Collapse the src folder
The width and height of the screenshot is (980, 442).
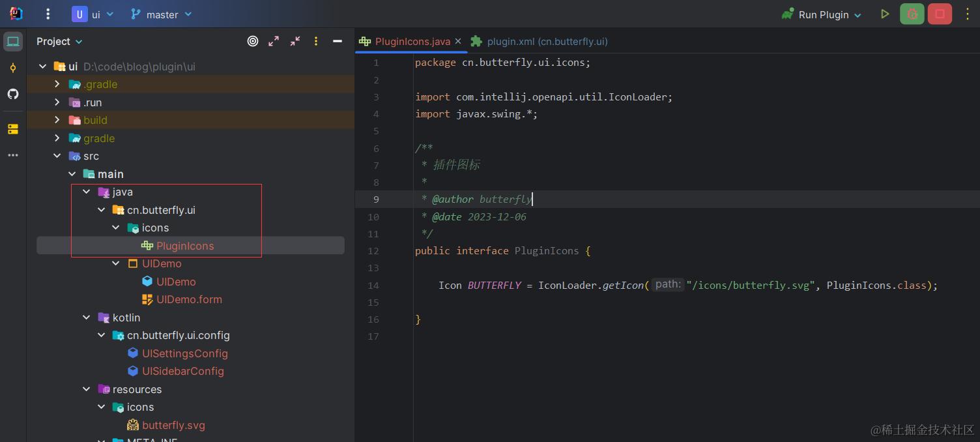pos(57,156)
